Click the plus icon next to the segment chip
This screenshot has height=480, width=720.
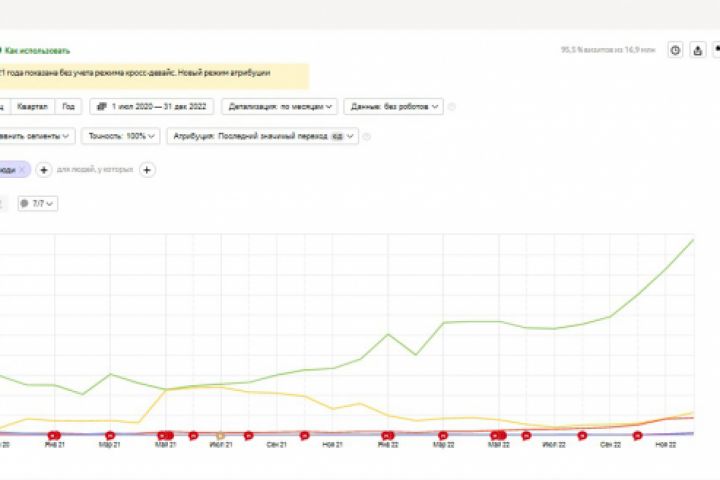[x=43, y=170]
